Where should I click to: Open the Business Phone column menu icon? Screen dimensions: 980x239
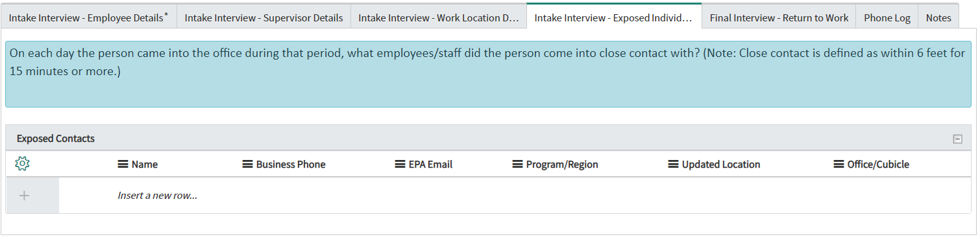point(247,165)
